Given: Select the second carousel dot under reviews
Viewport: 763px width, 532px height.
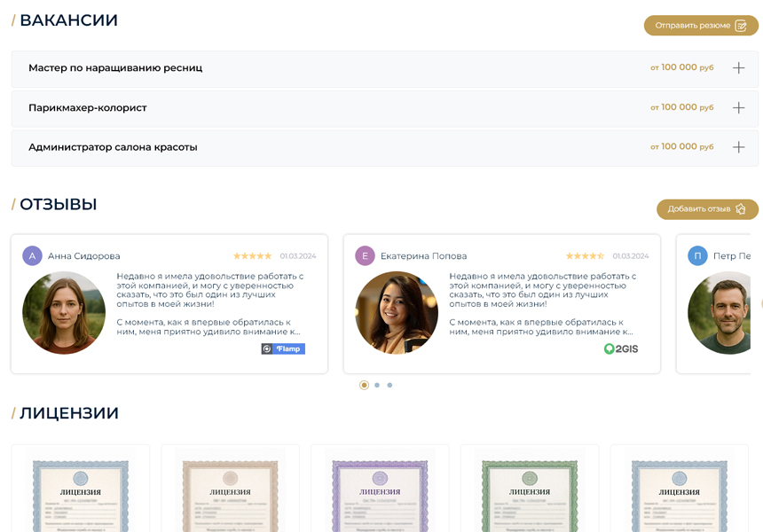Looking at the screenshot, I should 376,385.
